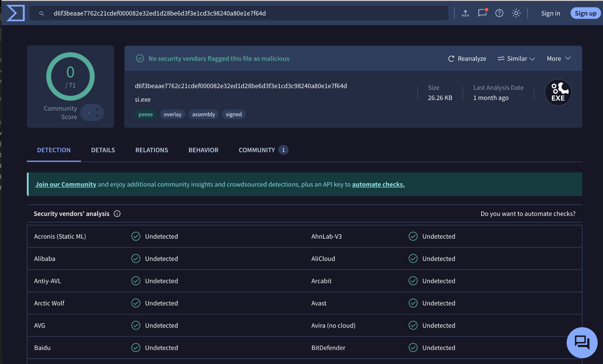Viewport: 603px width, 364px height.
Task: Select the signed tag
Action: coord(234,114)
